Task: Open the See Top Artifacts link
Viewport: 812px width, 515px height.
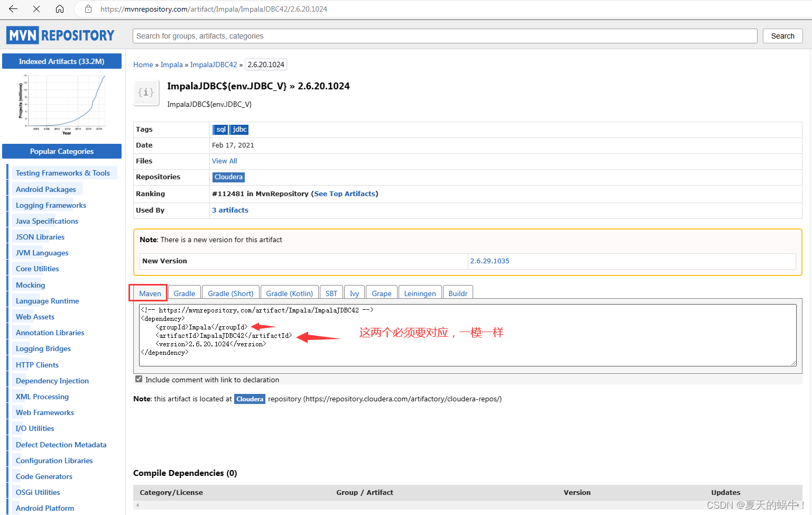Action: click(345, 194)
